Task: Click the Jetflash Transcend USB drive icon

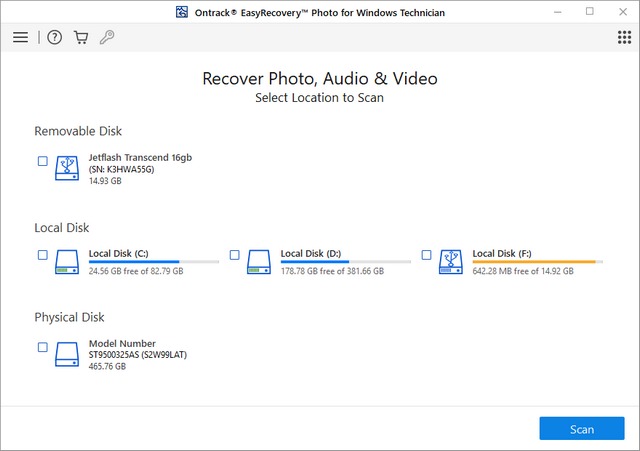Action: [x=67, y=166]
